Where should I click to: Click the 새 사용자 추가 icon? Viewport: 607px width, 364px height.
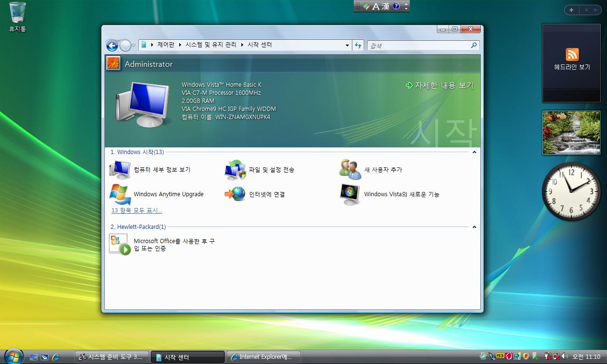click(x=350, y=170)
